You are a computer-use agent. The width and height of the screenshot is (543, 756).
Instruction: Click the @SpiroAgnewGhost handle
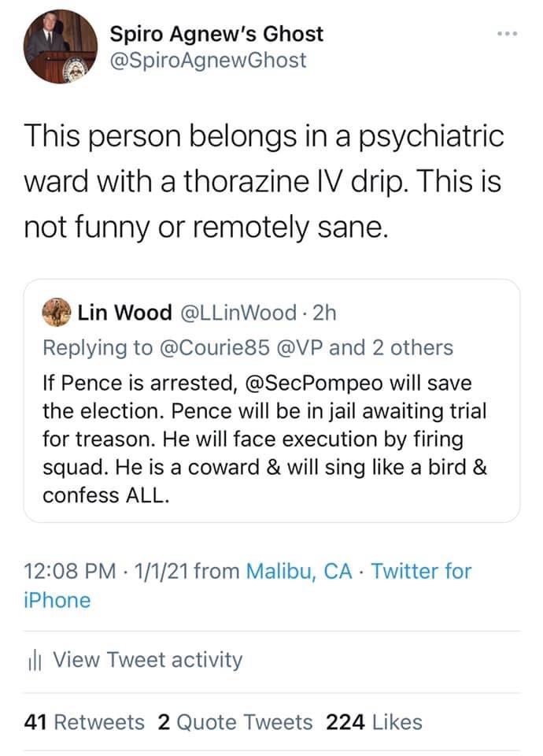click(208, 60)
